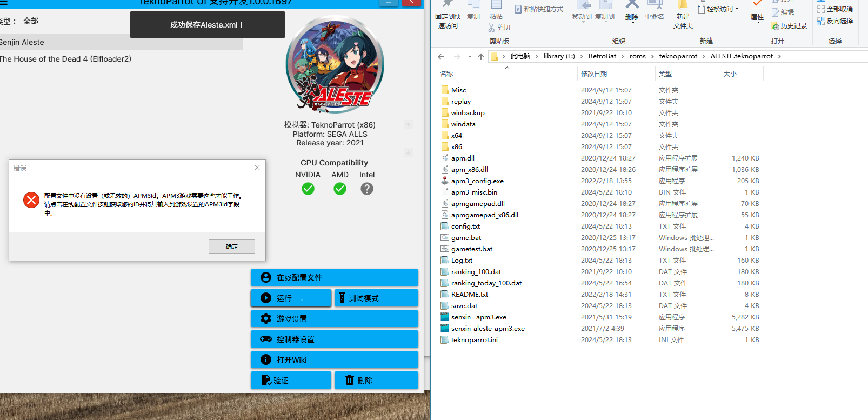Screen dimensions: 868x420
Task: Click 全部取消 deselect all in ribbon
Action: 835,9
